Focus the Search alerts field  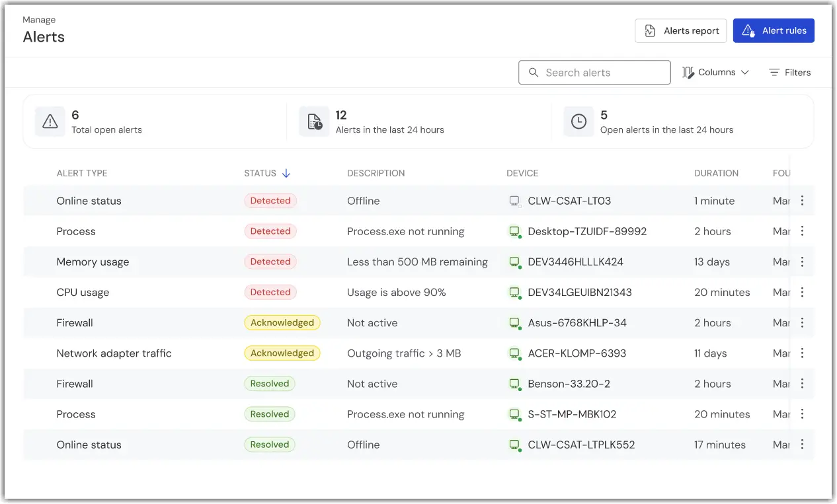click(x=594, y=73)
